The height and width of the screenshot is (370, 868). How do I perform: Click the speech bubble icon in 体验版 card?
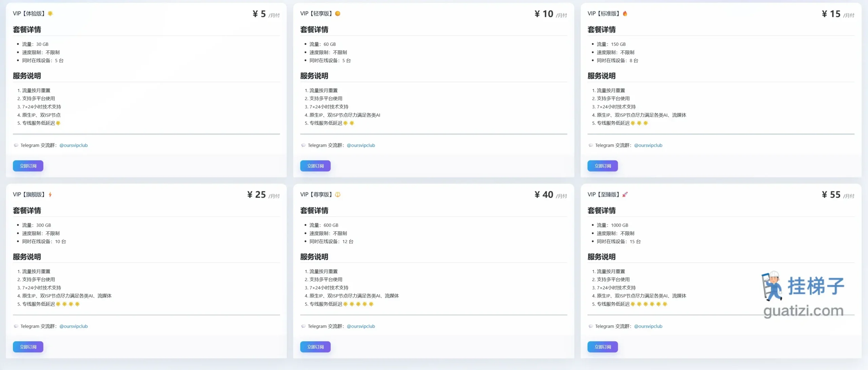[x=16, y=145]
